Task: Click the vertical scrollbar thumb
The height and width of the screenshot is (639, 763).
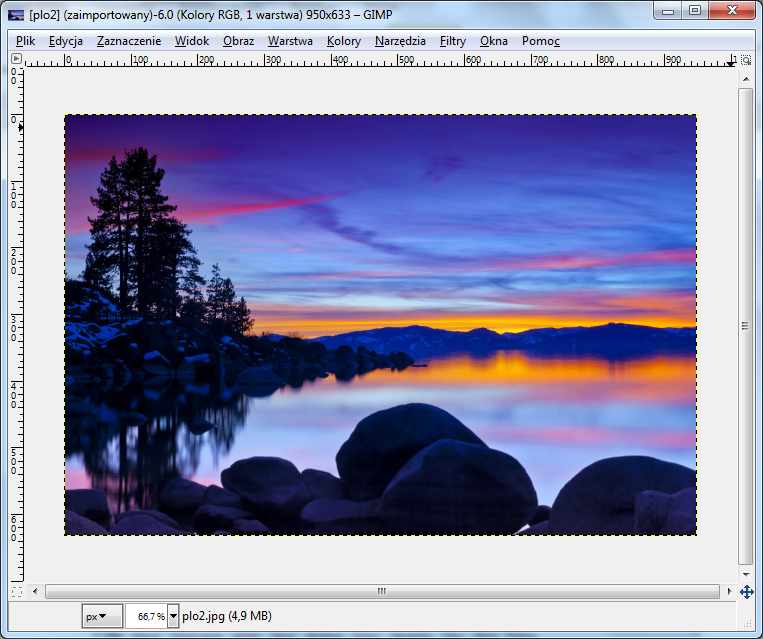Action: [x=745, y=326]
